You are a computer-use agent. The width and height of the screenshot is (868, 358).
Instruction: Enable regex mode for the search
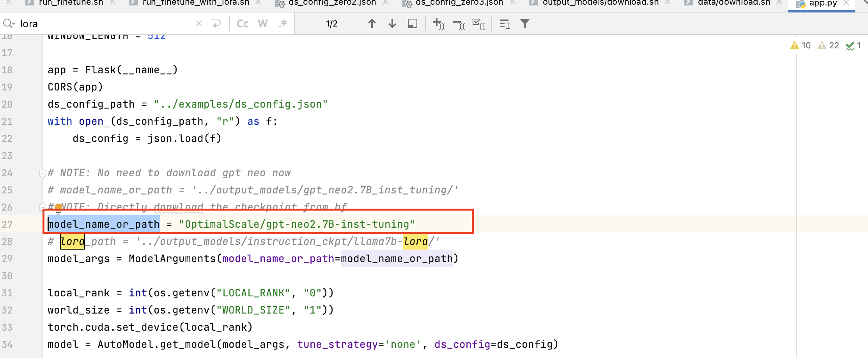pyautogui.click(x=282, y=23)
